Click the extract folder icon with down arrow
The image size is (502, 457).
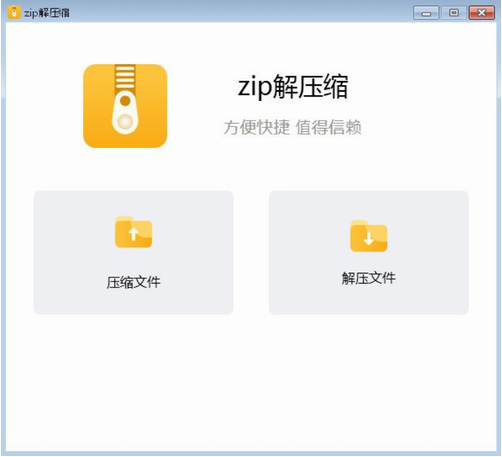pos(369,236)
